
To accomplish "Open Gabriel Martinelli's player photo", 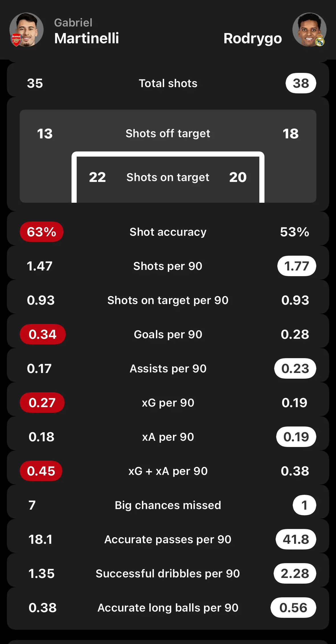I will (27, 30).
